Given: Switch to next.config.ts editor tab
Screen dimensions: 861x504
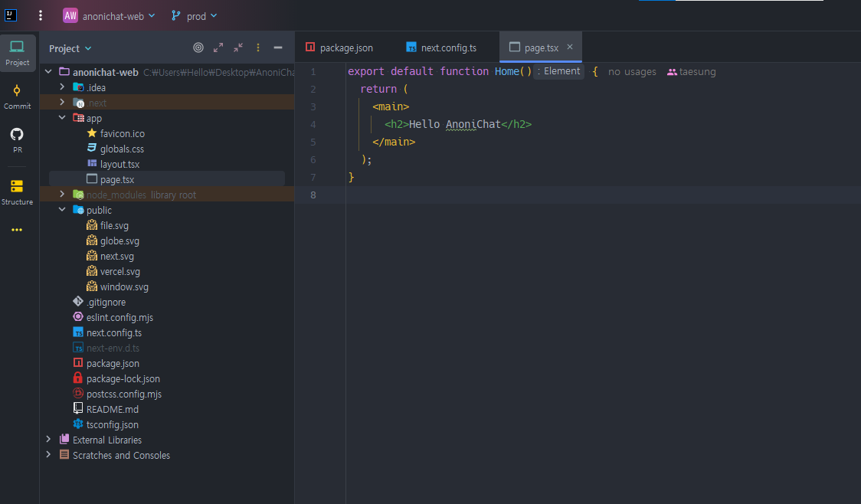Looking at the screenshot, I should coord(442,47).
